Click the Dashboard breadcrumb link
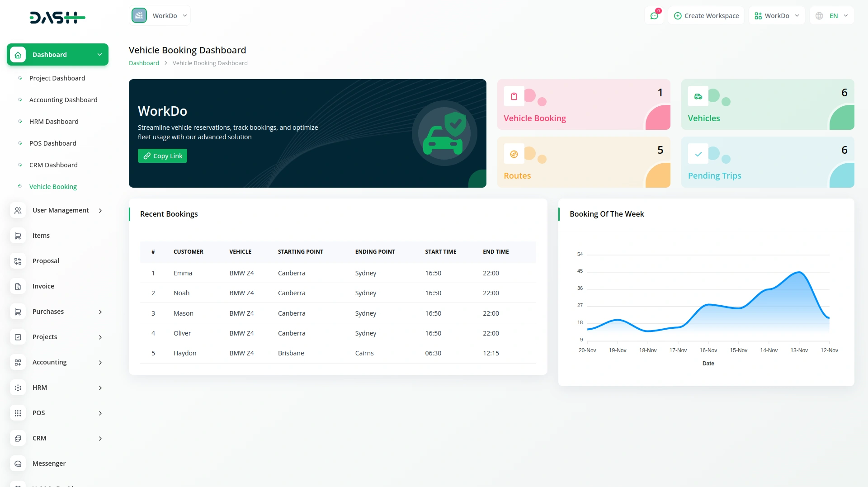Screen dimensions: 868x487 point(144,63)
